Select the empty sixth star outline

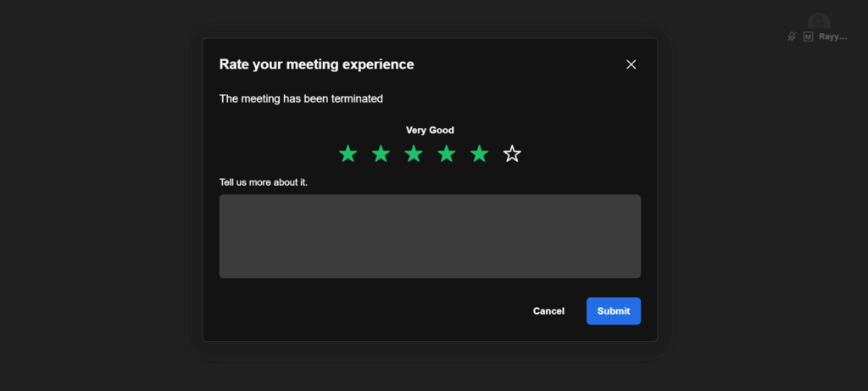click(512, 154)
